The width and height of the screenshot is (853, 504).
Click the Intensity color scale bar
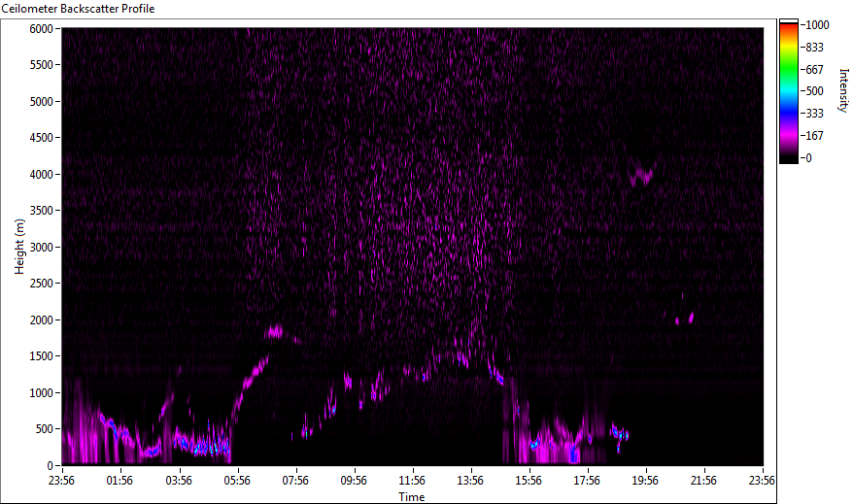(789, 91)
